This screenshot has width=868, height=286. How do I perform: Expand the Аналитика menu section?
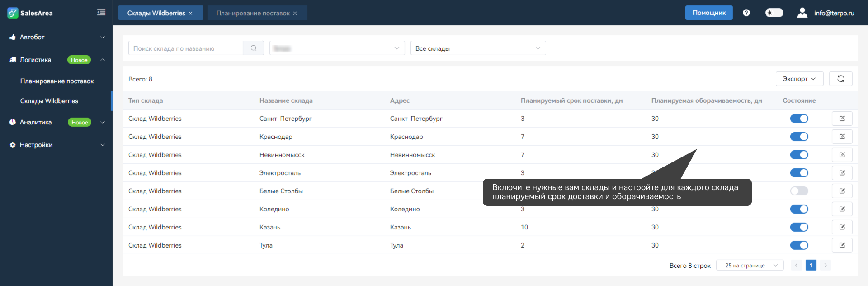pos(103,122)
